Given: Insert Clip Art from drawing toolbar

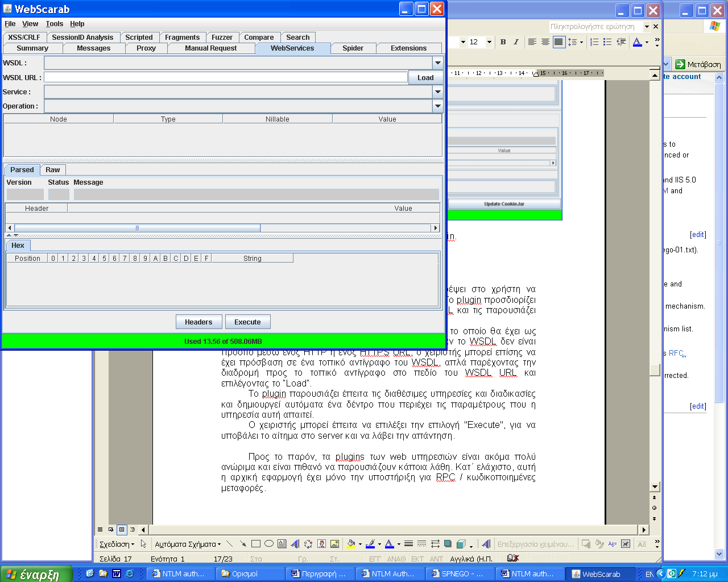Looking at the screenshot, I should tap(321, 544).
